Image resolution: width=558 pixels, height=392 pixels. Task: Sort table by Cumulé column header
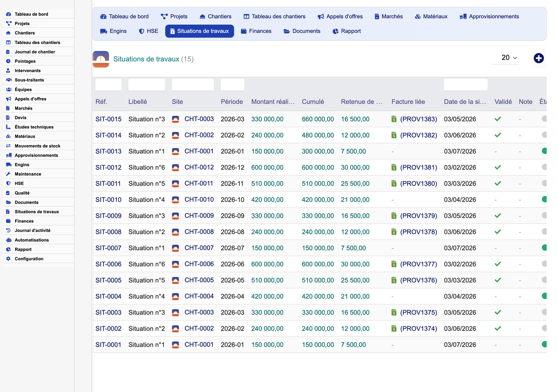coord(313,102)
